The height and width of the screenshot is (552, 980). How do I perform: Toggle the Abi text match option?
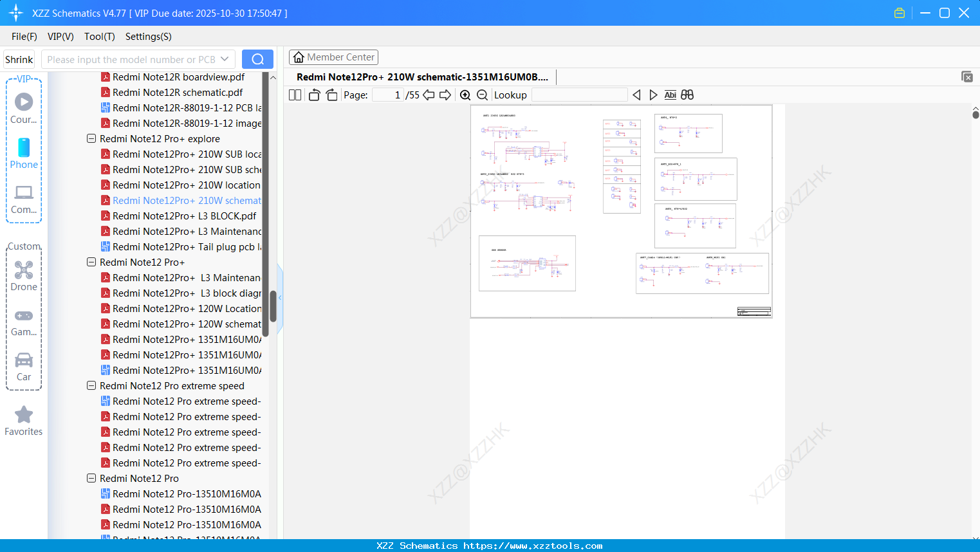click(670, 95)
